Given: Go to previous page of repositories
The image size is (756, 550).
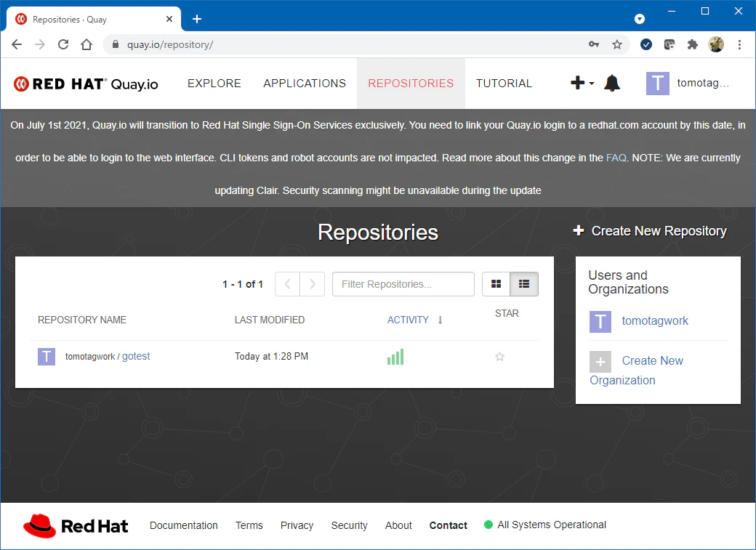Looking at the screenshot, I should coord(288,284).
